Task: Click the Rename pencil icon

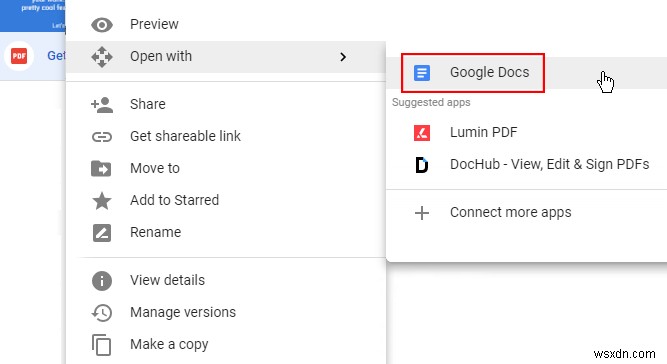Action: coord(102,233)
